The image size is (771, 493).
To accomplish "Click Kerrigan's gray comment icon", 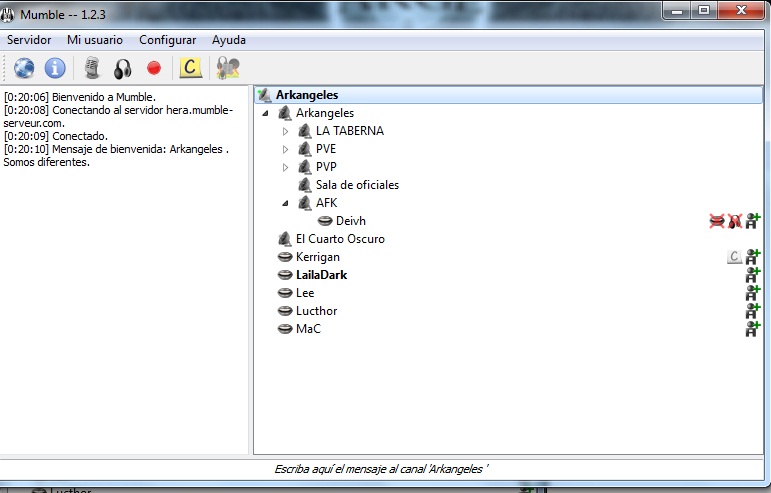I will tap(734, 257).
